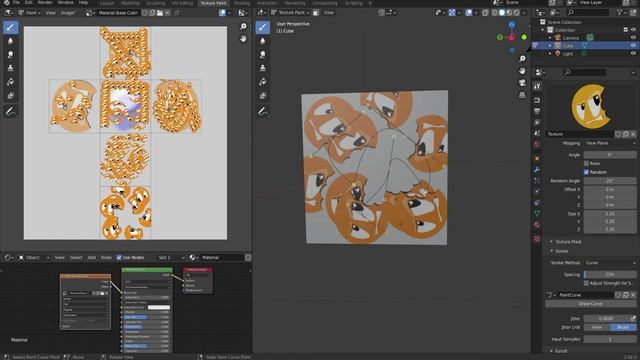Open the Mapping View Plane dropdown
Image resolution: width=640 pixels, height=360 pixels.
point(610,143)
